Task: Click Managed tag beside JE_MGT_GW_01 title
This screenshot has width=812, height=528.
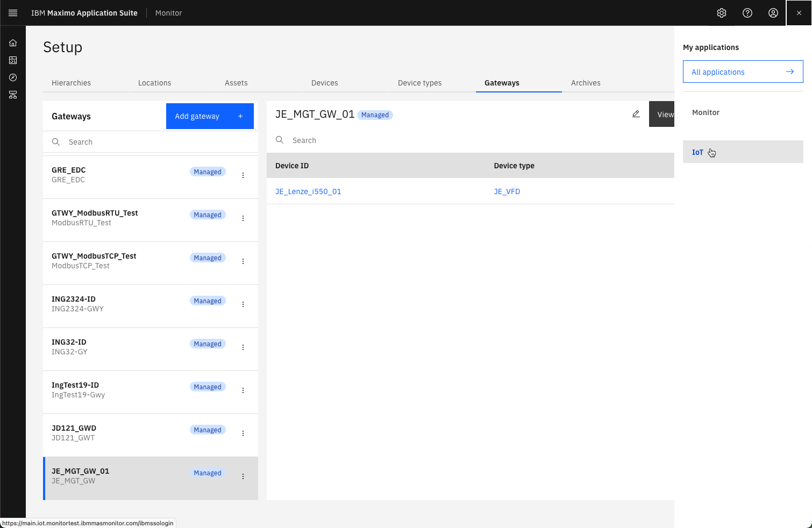Action: pyautogui.click(x=375, y=115)
